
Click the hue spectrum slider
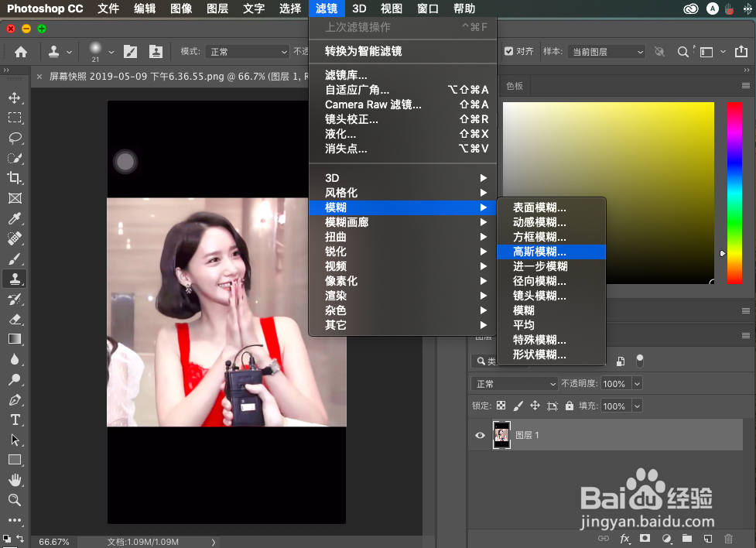pyautogui.click(x=734, y=193)
